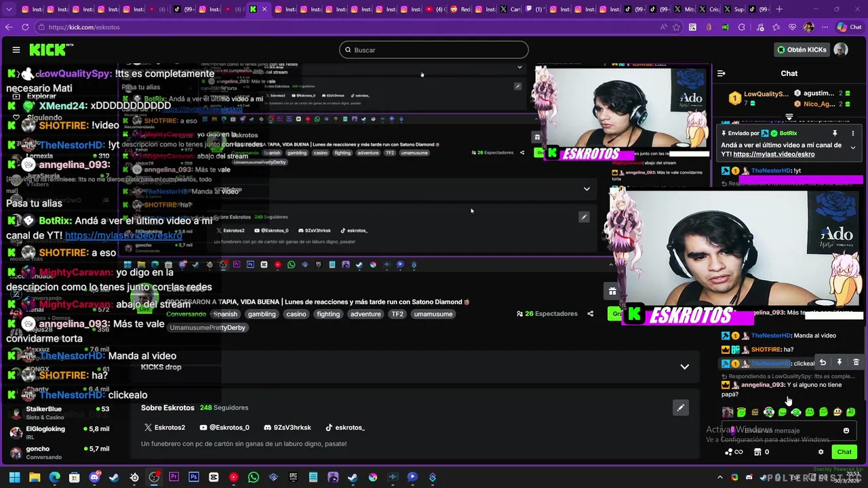Click the share icon next to 26 Espectadores

pos(590,314)
